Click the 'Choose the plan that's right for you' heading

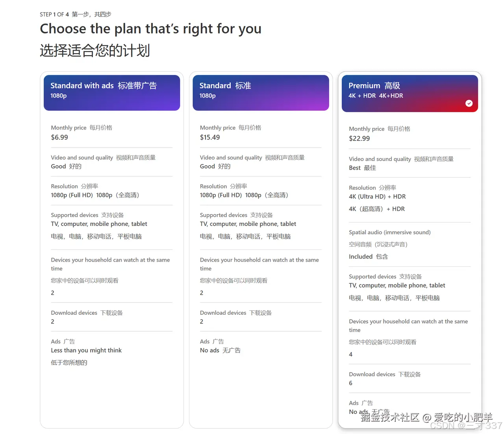point(150,29)
